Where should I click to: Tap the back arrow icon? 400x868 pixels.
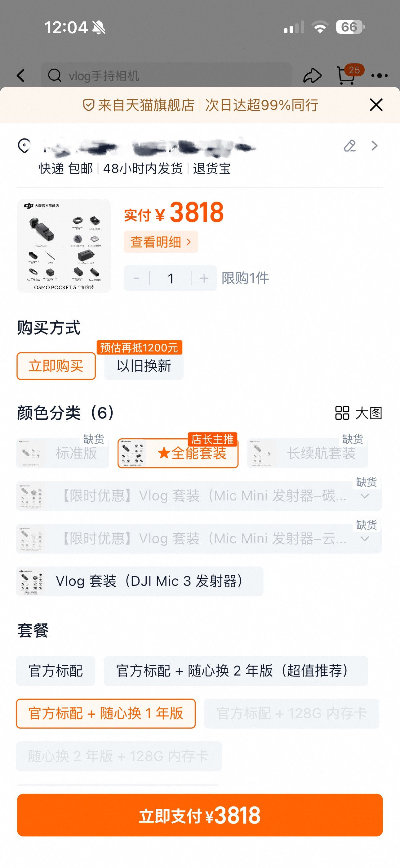click(21, 76)
